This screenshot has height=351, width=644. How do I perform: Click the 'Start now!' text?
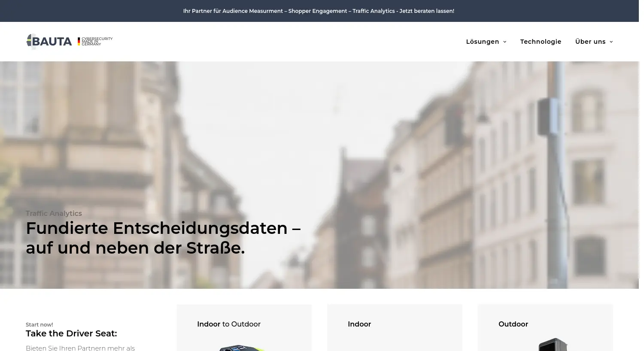(39, 325)
